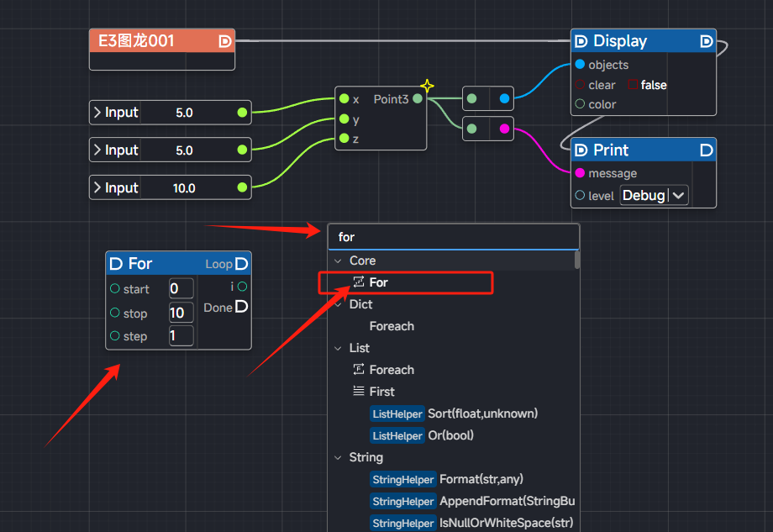Viewport: 773px width, 532px height.
Task: Click the Done output port on For node
Action: coord(241,308)
